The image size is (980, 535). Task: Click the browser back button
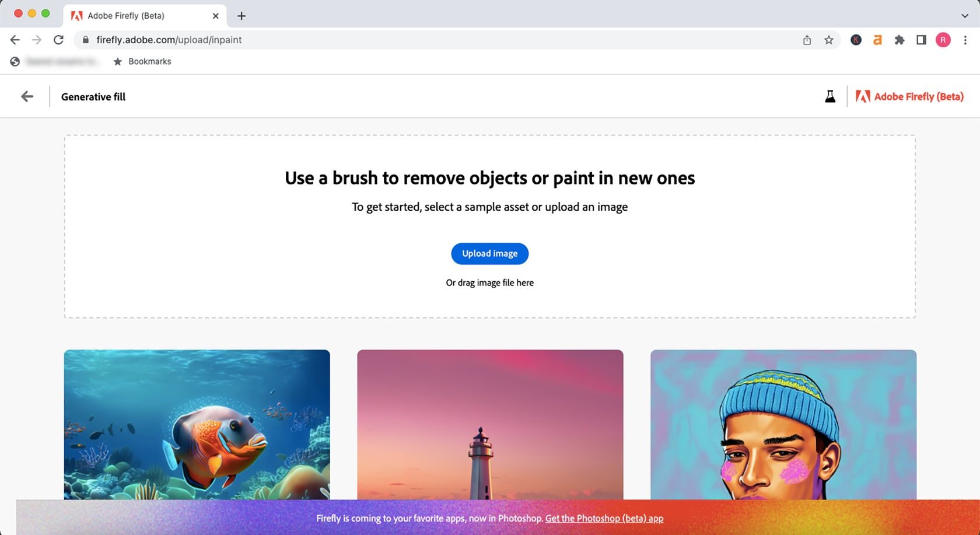click(15, 40)
